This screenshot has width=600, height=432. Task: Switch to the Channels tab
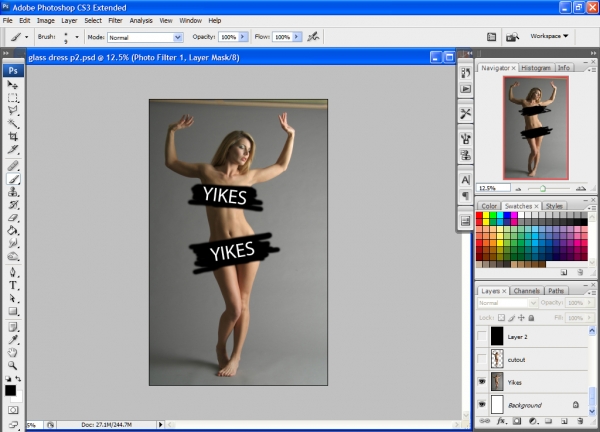[527, 291]
